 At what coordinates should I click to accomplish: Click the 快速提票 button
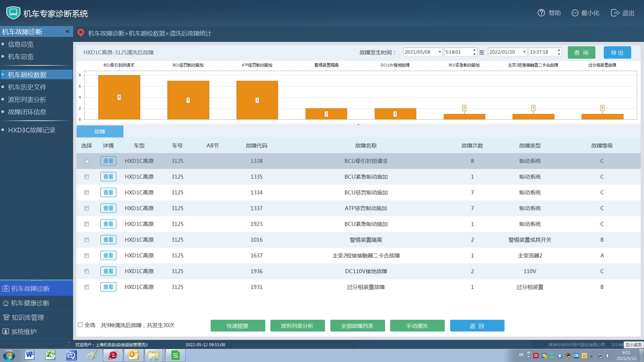tap(238, 326)
